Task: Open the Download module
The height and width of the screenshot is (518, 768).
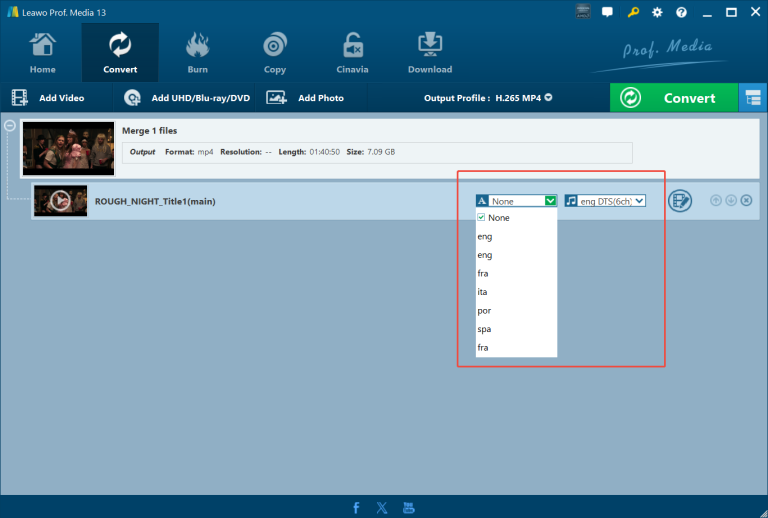Action: pos(430,53)
